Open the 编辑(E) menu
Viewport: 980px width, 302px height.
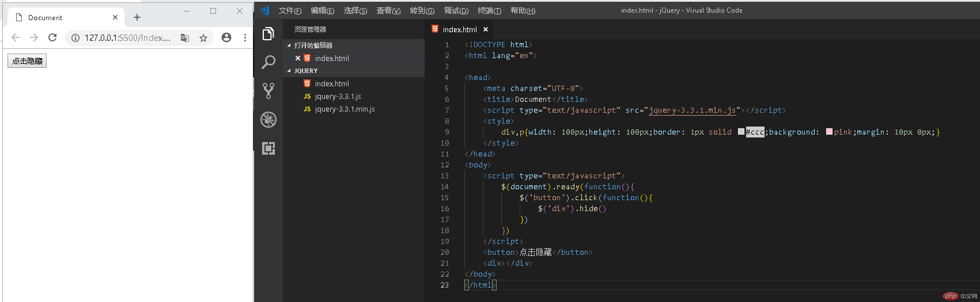323,10
